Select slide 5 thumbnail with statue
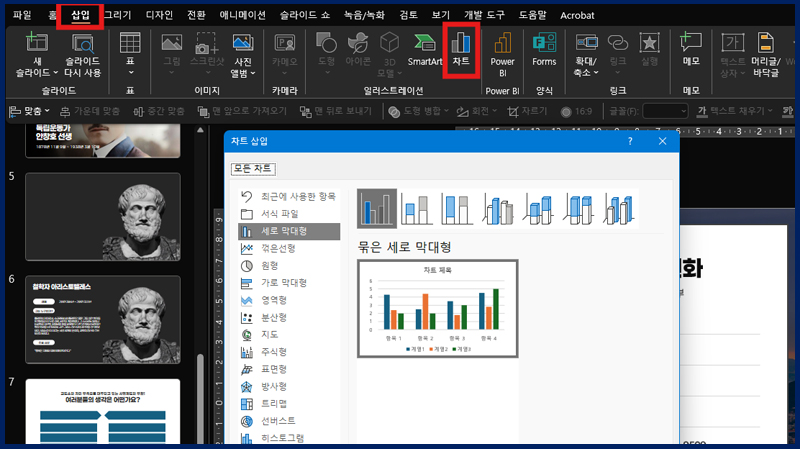 pos(103,217)
